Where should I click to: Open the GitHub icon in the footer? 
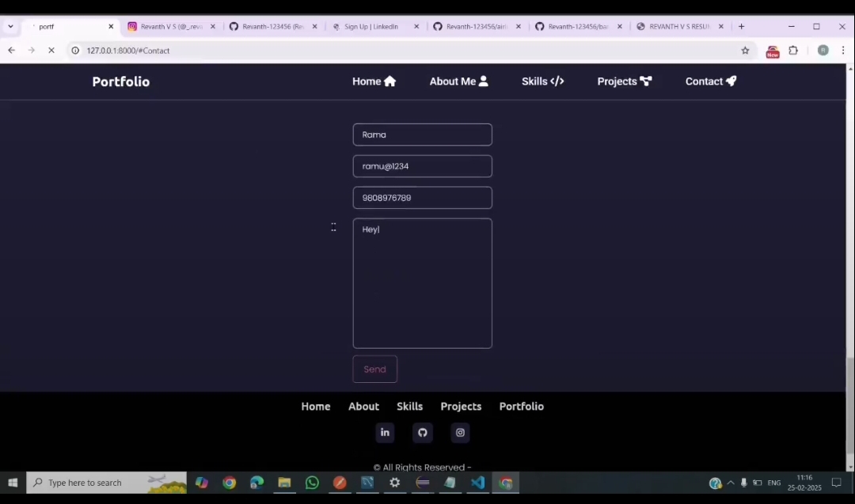422,432
